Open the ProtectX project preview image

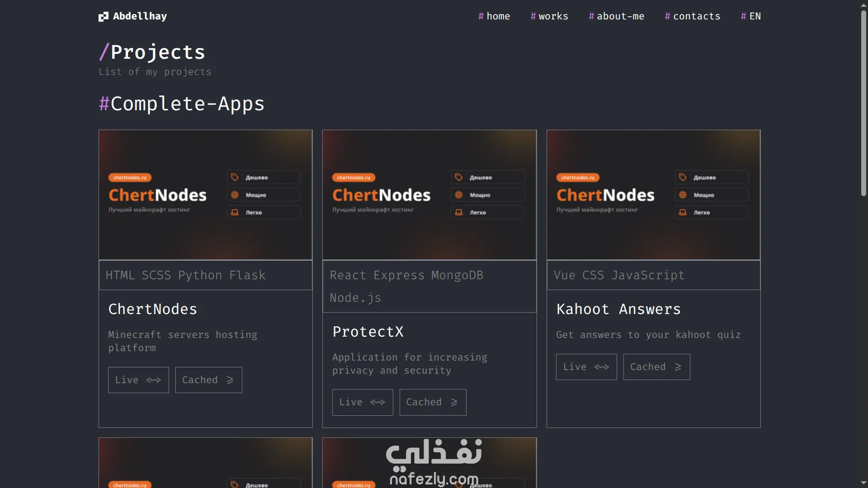tap(429, 195)
